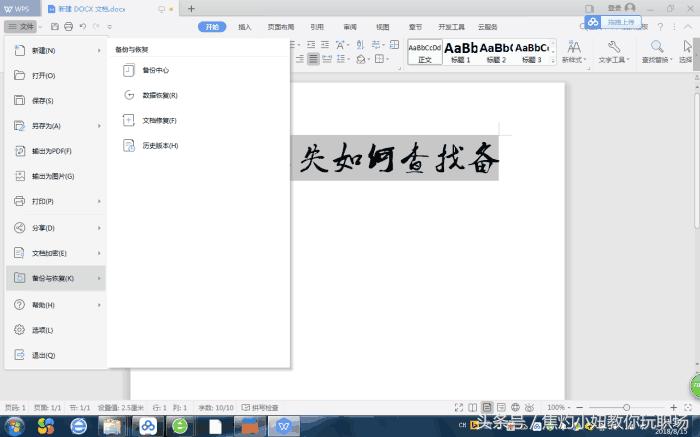700x437 pixels.
Task: Select the 审阅 ribbon tab
Action: click(x=350, y=27)
